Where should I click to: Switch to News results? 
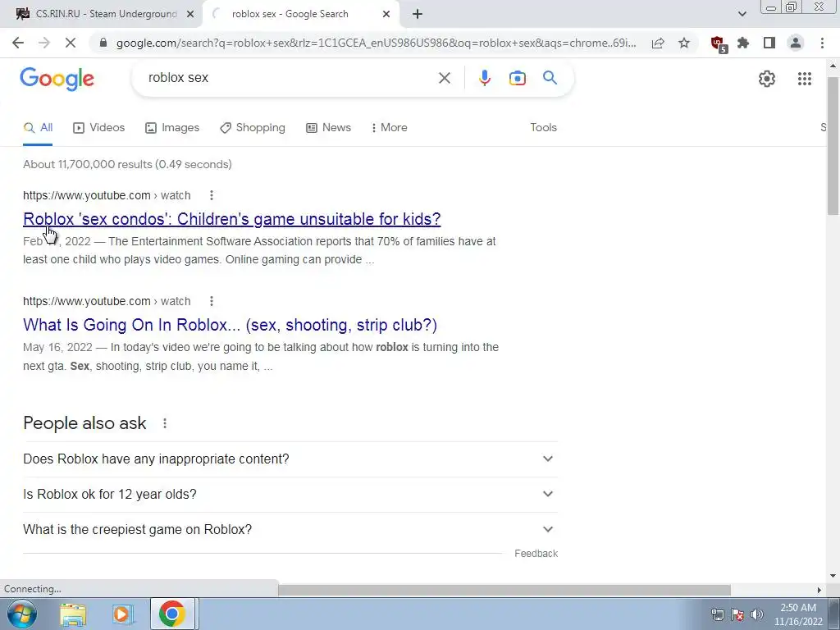[328, 127]
